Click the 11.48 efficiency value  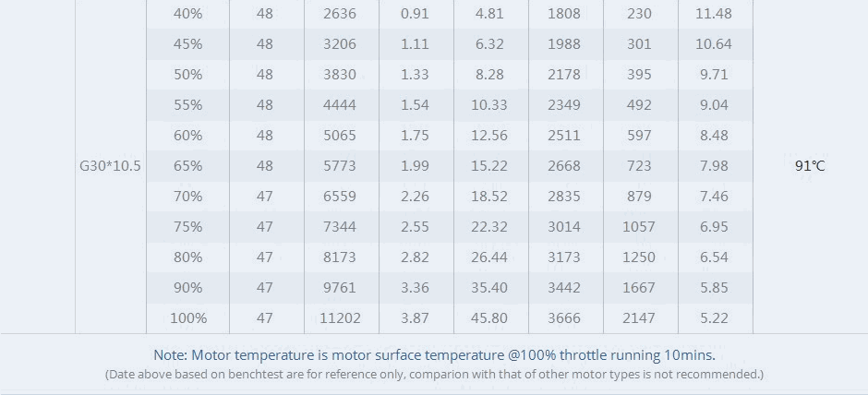[714, 14]
